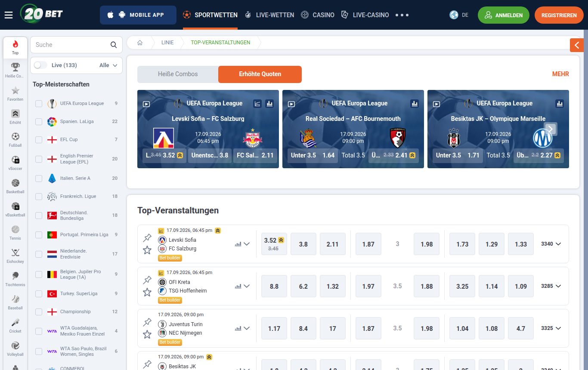
Task: Check the Italien. Serie A checkbox
Action: [39, 178]
